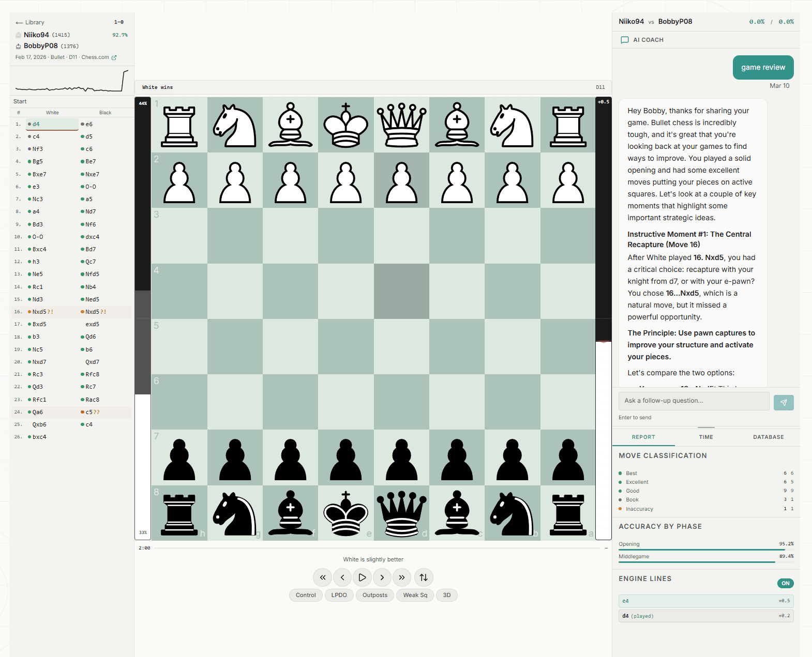Click the highlighted d4 square

pyautogui.click(x=401, y=291)
